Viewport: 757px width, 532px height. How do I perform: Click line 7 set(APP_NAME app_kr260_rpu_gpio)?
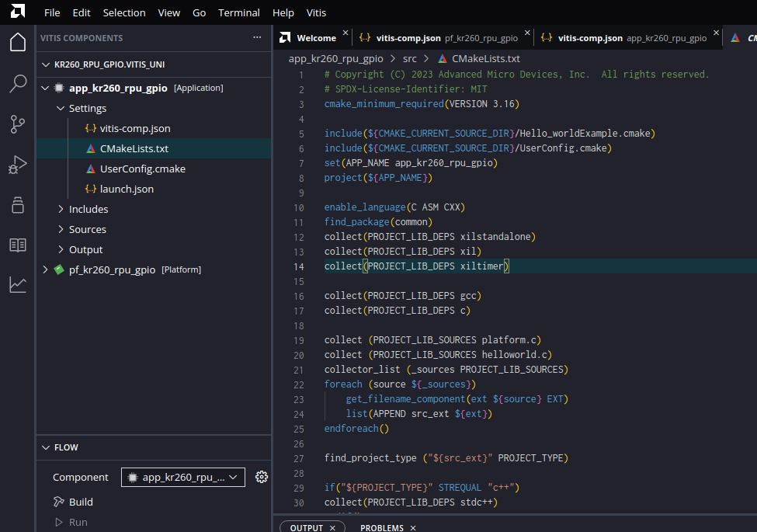411,162
